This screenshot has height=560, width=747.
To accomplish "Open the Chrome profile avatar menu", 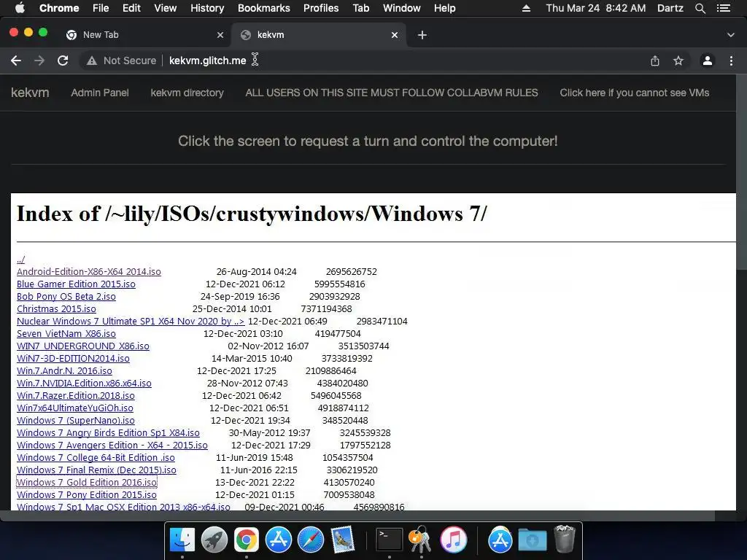I will coord(708,61).
